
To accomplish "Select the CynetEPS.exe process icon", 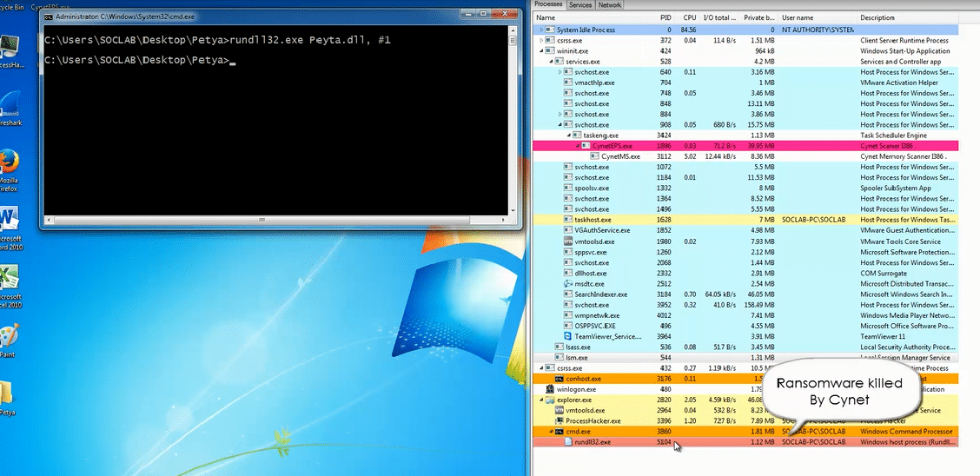I will [x=586, y=146].
